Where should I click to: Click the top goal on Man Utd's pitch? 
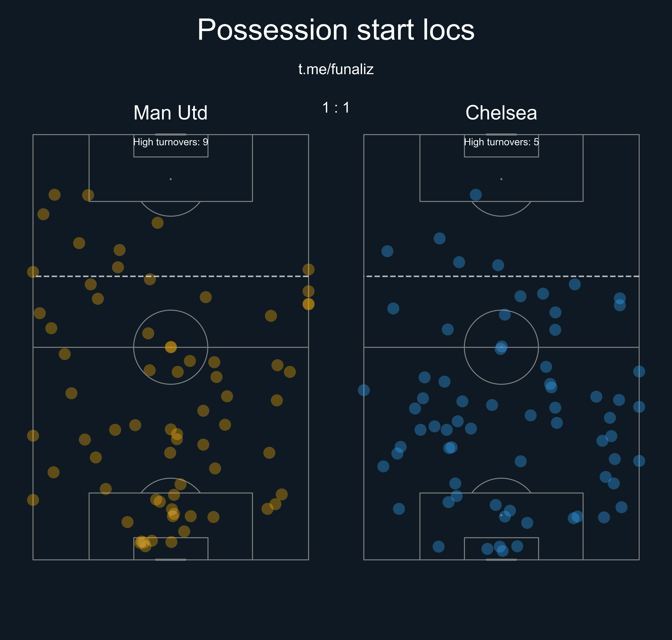click(170, 135)
